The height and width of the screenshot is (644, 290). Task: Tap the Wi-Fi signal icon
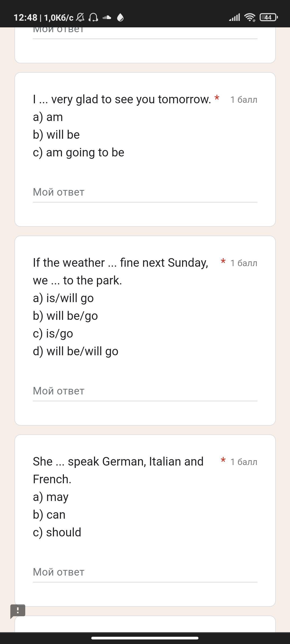[x=250, y=17]
